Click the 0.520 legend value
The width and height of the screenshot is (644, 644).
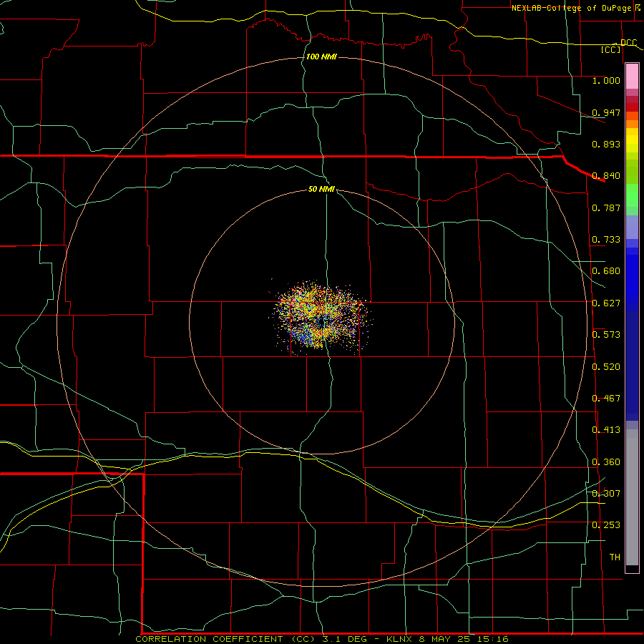(606, 367)
